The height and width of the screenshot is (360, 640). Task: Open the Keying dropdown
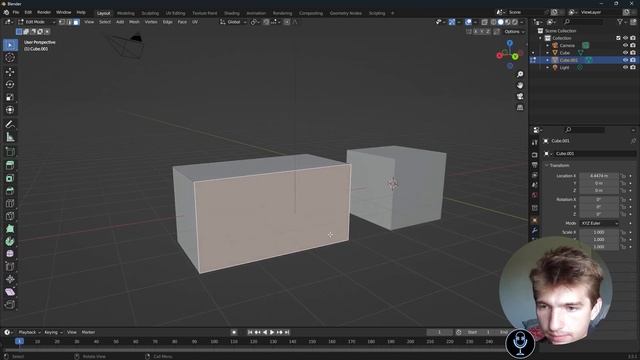click(x=53, y=332)
